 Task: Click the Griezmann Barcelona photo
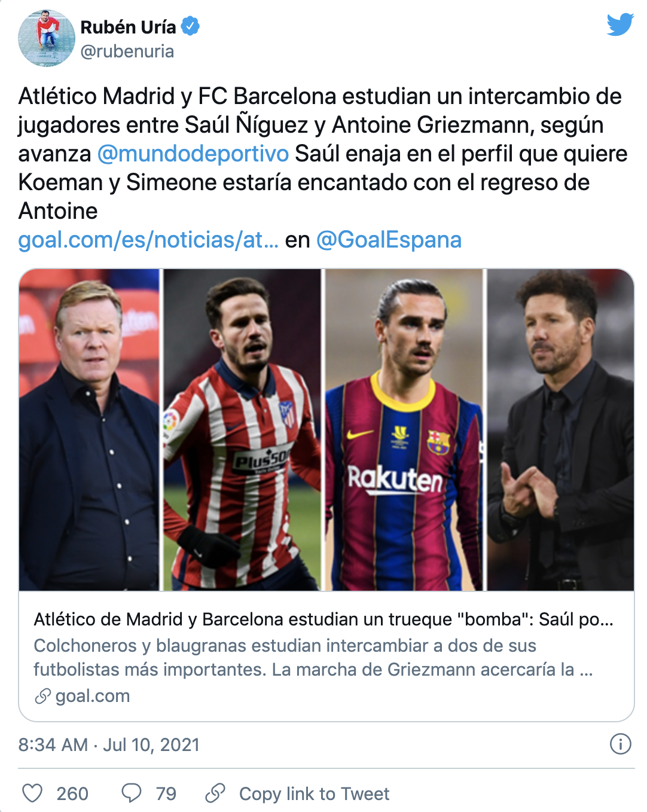click(404, 430)
